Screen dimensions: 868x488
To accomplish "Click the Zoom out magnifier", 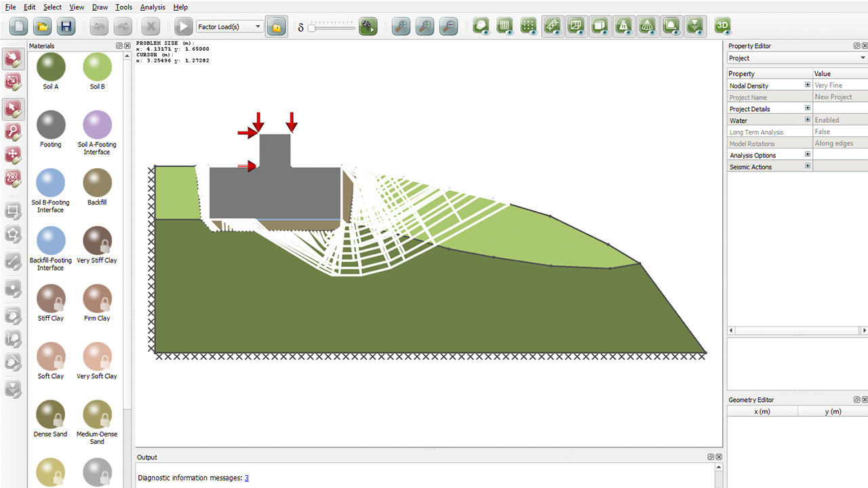I will (x=448, y=26).
